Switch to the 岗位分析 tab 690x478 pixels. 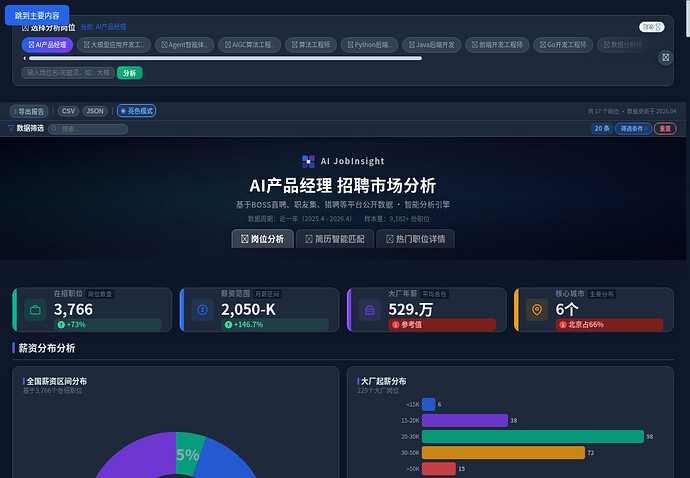(x=262, y=239)
